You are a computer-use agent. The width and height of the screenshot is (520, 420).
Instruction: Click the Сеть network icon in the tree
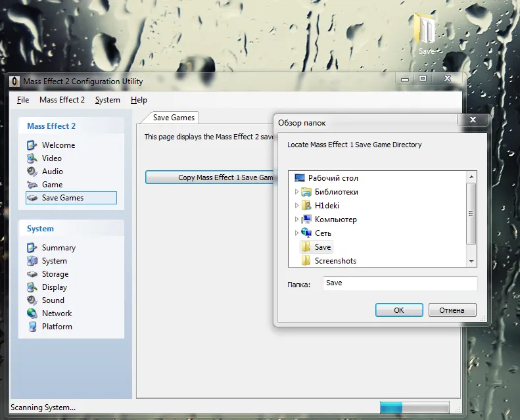coord(306,233)
